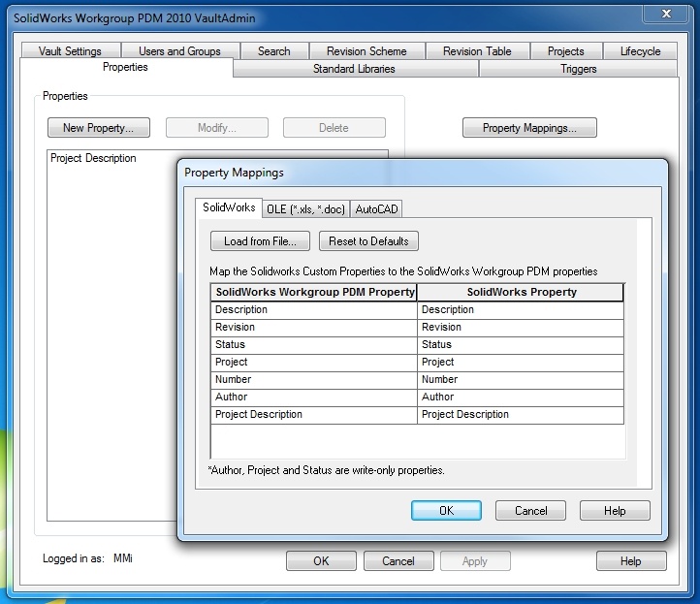
Task: Switch to the Vault Settings tab
Action: (70, 50)
